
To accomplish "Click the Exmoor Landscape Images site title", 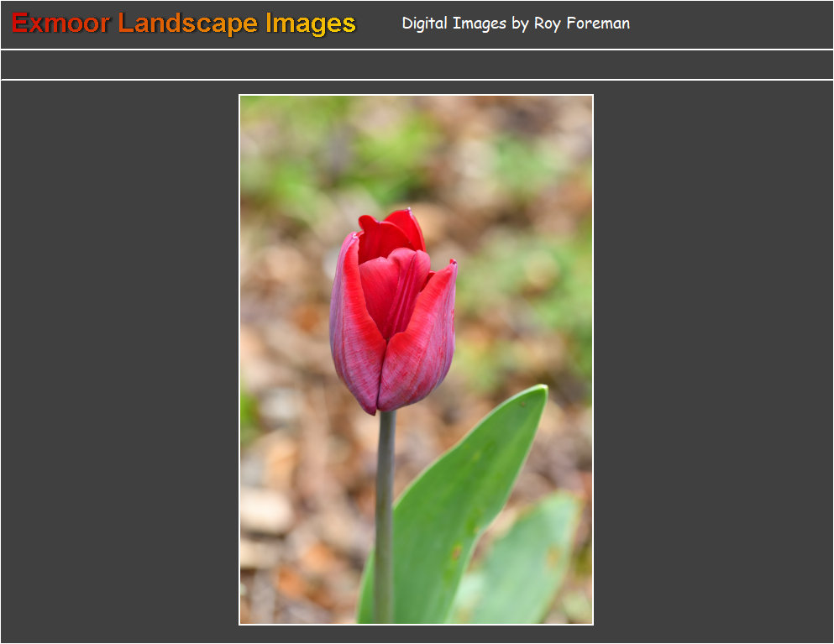I will 181,23.
